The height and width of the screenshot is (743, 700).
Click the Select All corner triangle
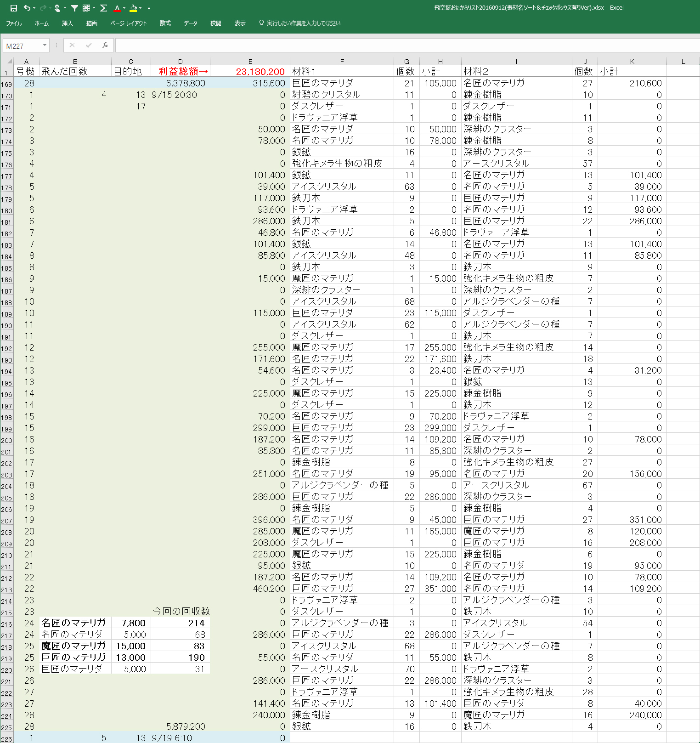point(9,61)
